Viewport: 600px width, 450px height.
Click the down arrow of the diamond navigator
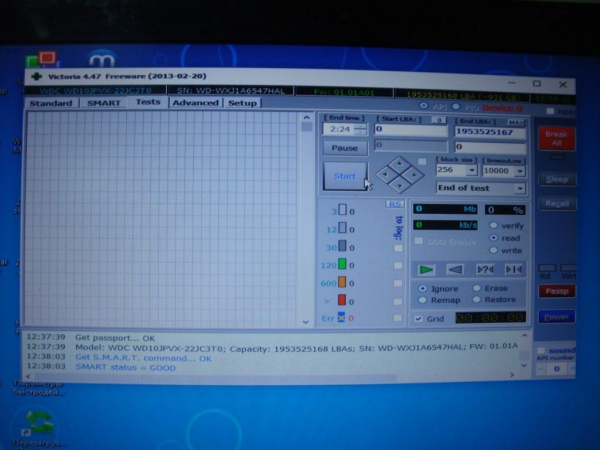pos(400,186)
